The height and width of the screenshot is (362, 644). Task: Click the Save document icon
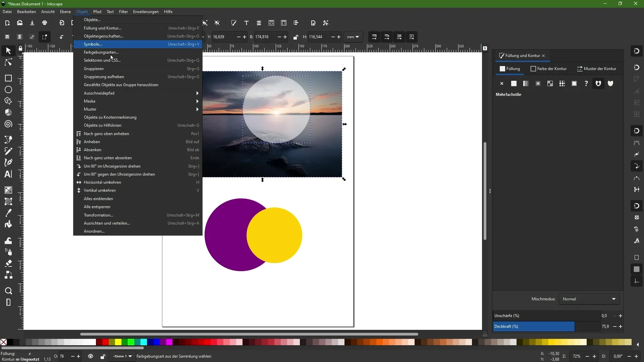pyautogui.click(x=32, y=23)
